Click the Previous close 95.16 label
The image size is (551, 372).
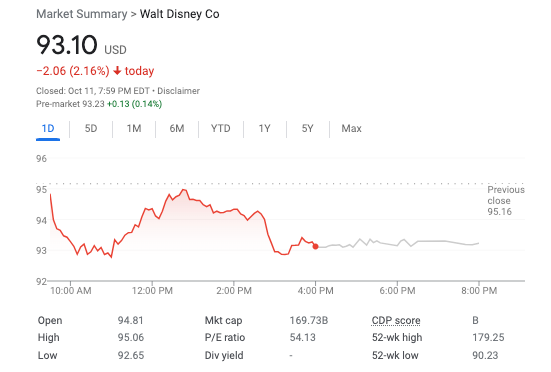point(506,201)
